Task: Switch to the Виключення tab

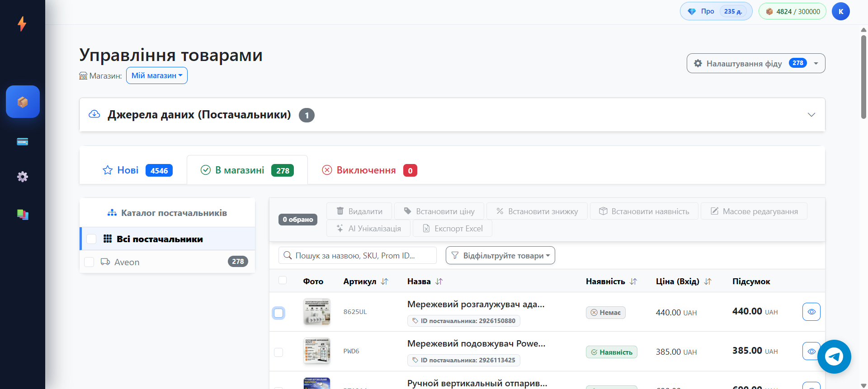Action: [x=369, y=170]
